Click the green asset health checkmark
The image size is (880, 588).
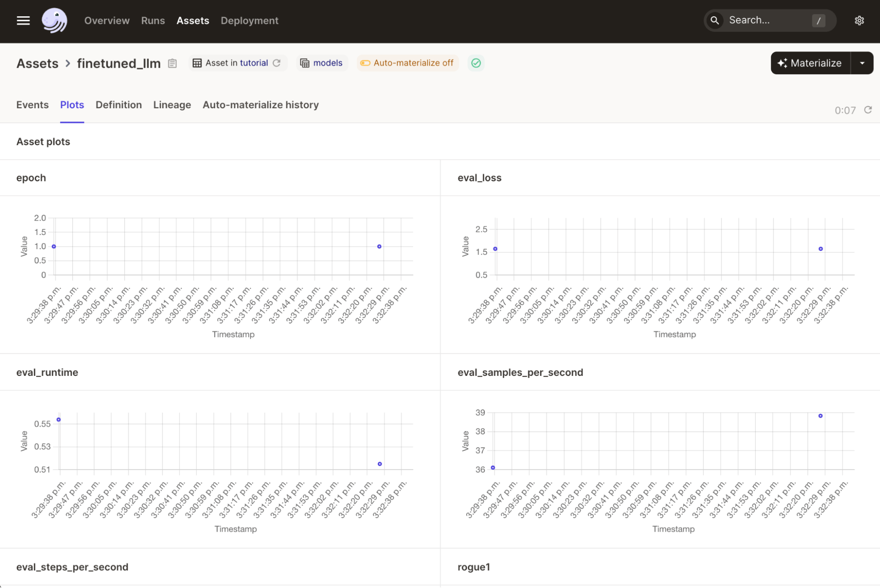click(476, 63)
